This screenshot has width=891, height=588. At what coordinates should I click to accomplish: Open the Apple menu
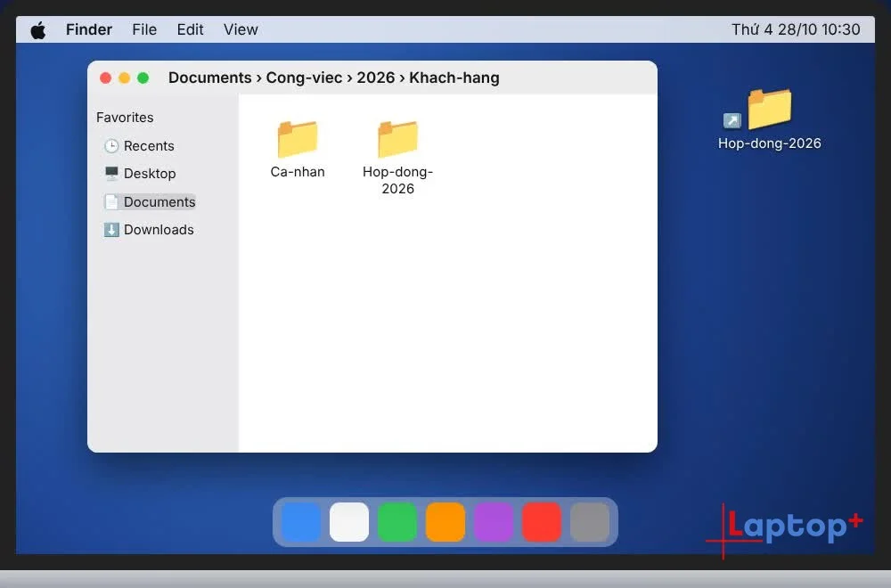click(x=38, y=30)
